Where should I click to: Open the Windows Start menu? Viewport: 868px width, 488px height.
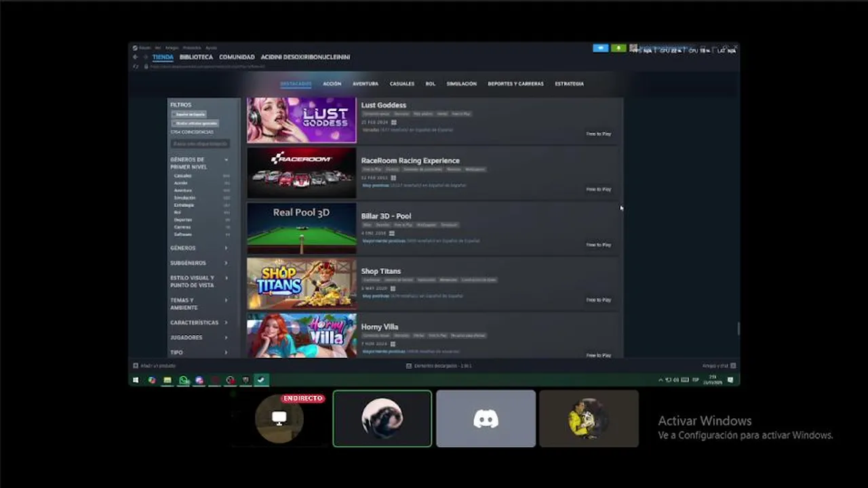click(136, 380)
